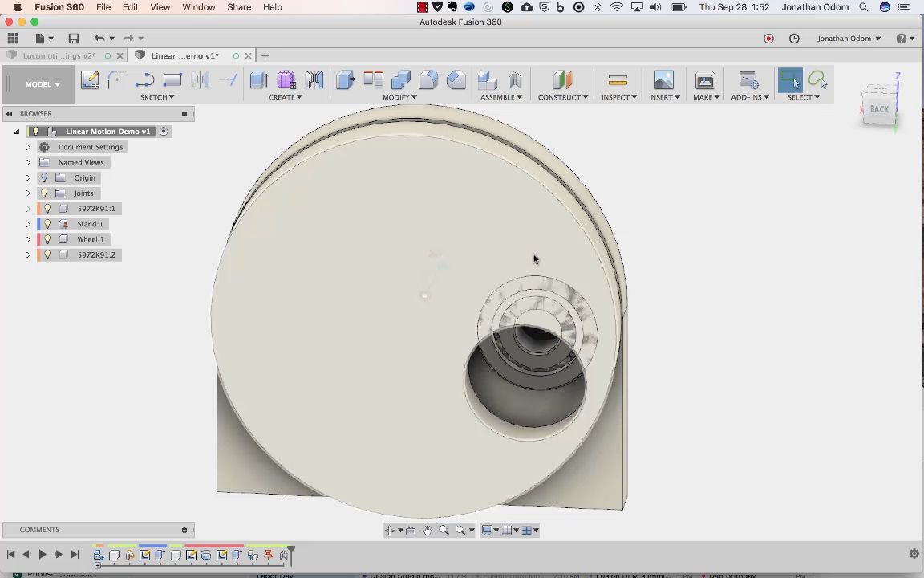Click the Press Pull icon

pos(346,79)
